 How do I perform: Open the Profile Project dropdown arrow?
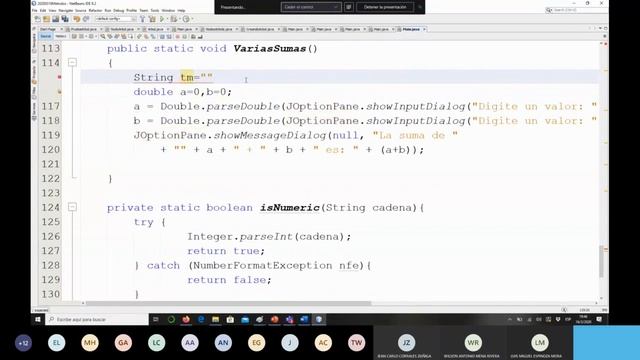point(191,19)
